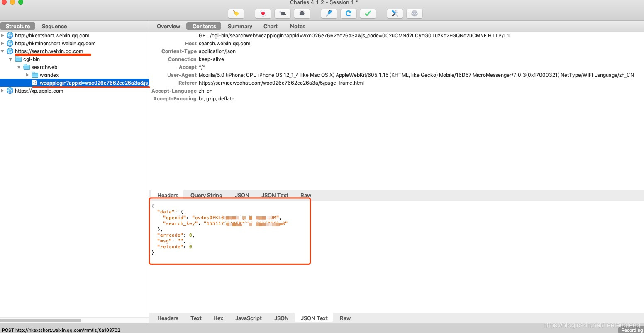This screenshot has height=333, width=644.
Task: Show request JSON Text tab
Action: pyautogui.click(x=275, y=195)
